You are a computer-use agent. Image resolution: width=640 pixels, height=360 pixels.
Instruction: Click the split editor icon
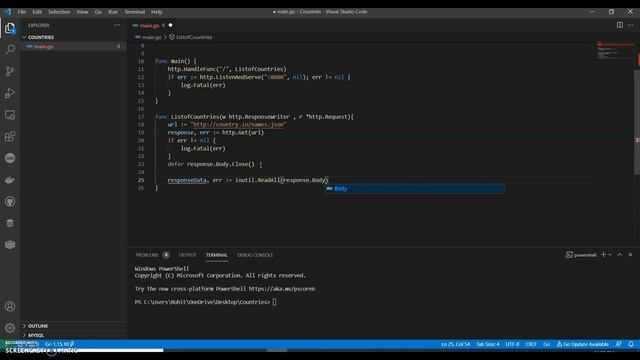[x=620, y=25]
